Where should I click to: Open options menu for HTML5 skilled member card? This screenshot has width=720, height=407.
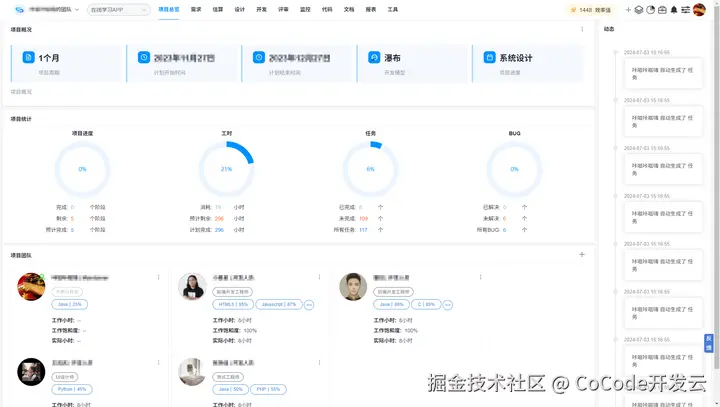tap(319, 277)
